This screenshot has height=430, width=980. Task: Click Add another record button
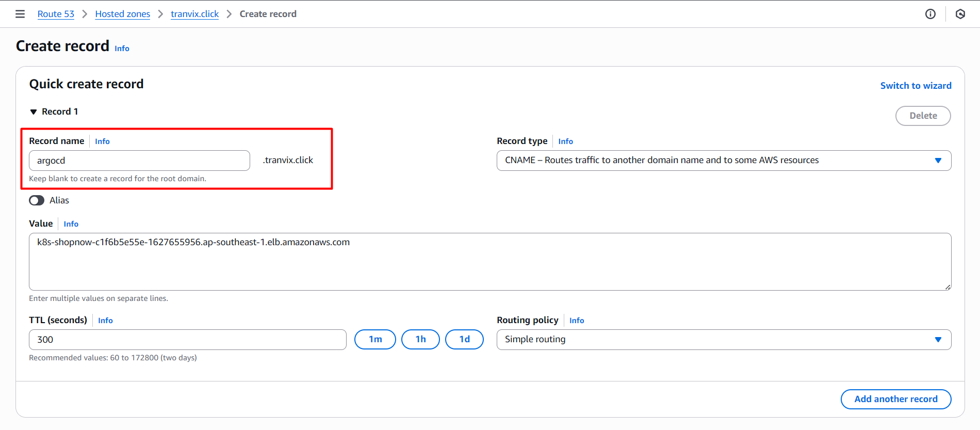[895, 399]
